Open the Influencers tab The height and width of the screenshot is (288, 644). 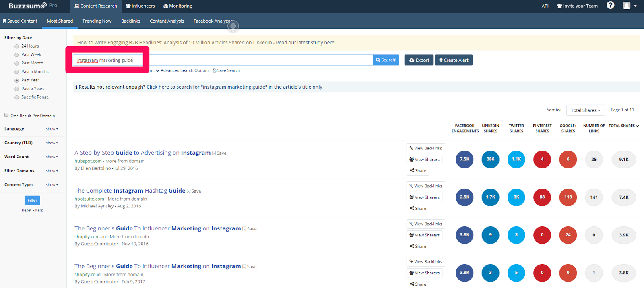tap(140, 6)
